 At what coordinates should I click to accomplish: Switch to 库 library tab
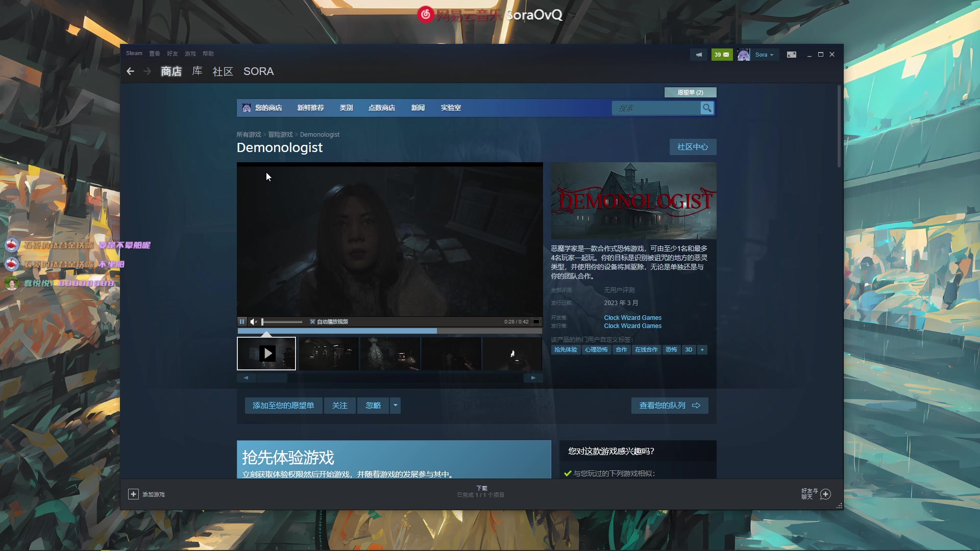197,71
